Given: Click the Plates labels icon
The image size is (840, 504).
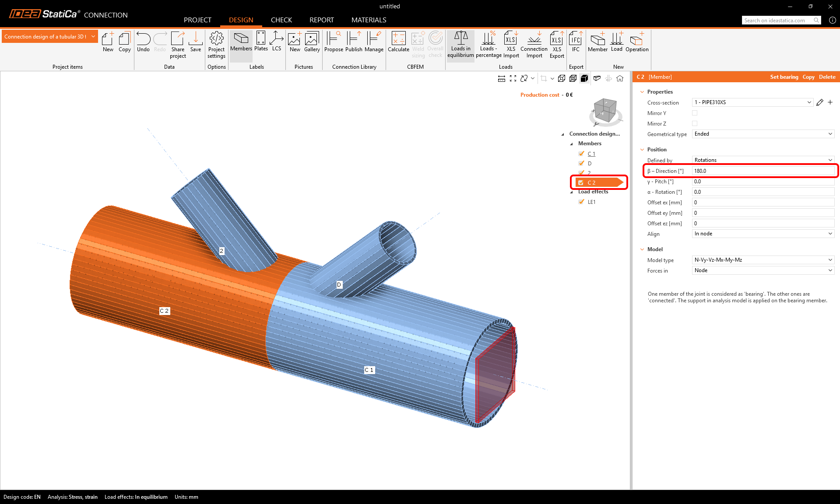Looking at the screenshot, I should tap(261, 42).
